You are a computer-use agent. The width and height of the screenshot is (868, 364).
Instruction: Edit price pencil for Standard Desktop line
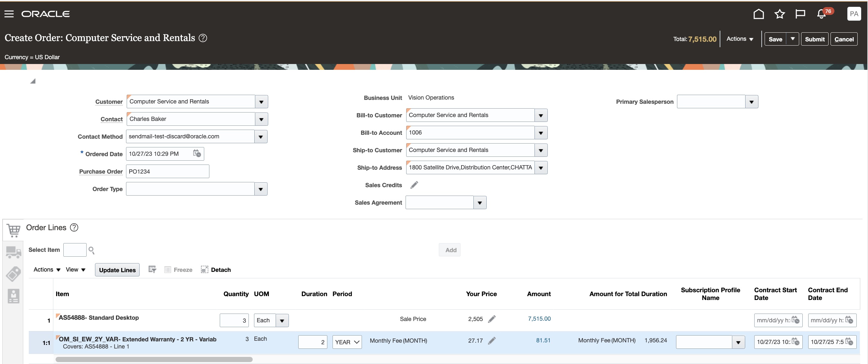(492, 319)
